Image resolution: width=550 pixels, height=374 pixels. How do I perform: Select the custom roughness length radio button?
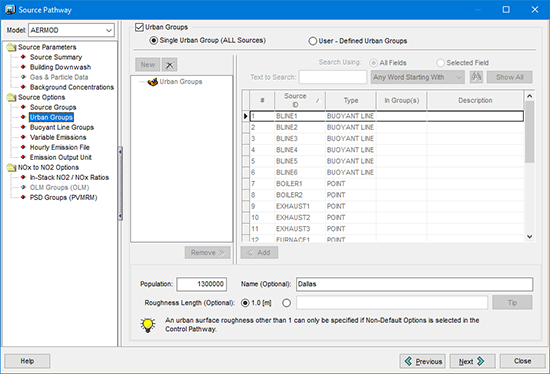pyautogui.click(x=287, y=303)
